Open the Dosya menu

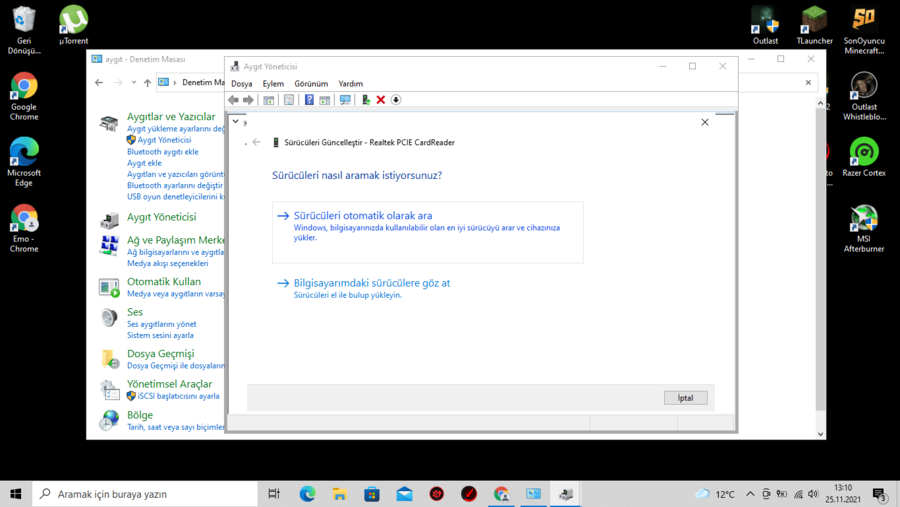tap(242, 84)
